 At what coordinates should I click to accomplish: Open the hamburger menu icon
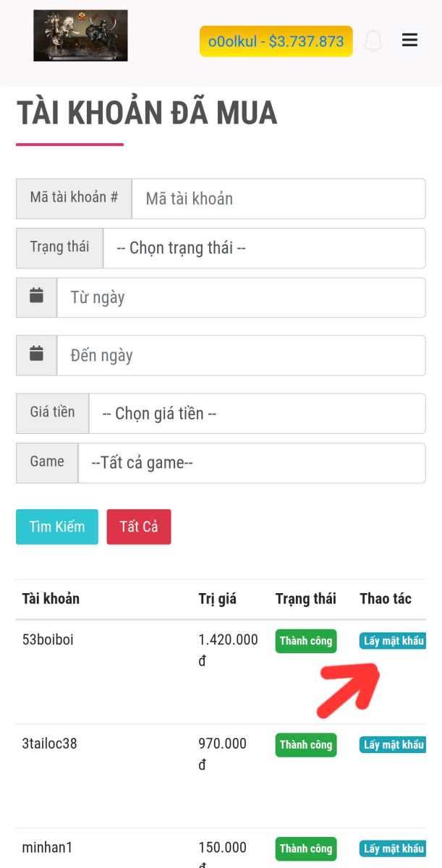click(x=409, y=41)
